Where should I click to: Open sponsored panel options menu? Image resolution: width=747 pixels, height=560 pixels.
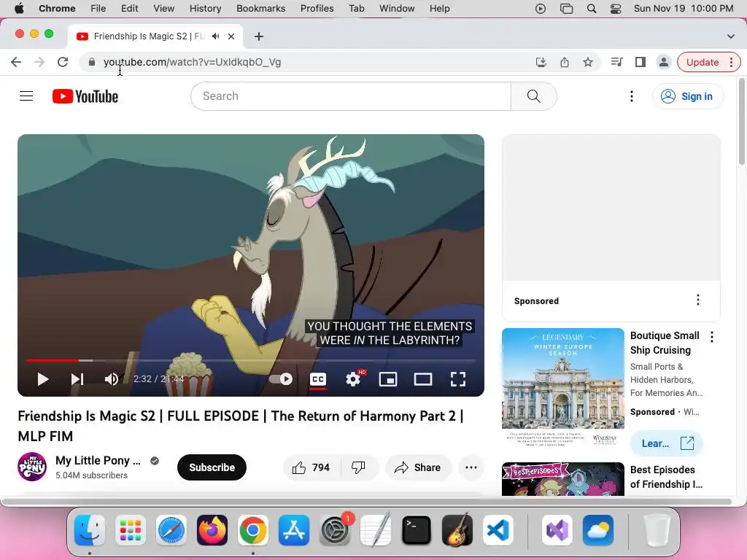pyautogui.click(x=698, y=300)
